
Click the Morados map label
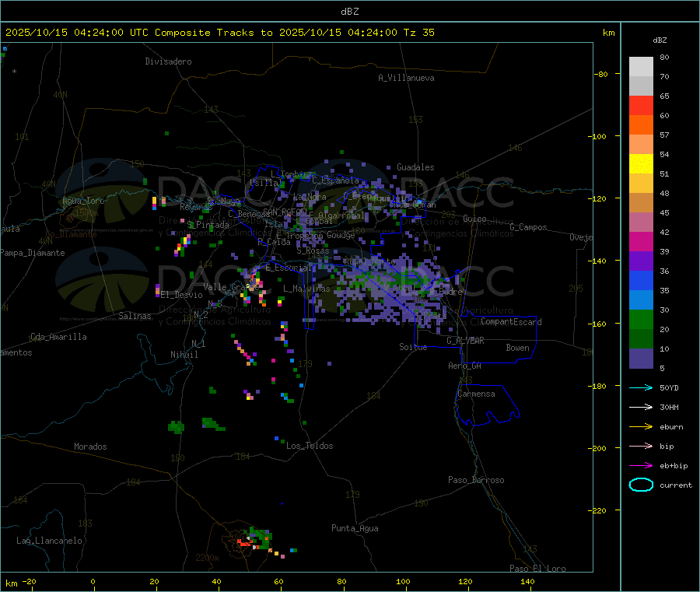[x=90, y=447]
